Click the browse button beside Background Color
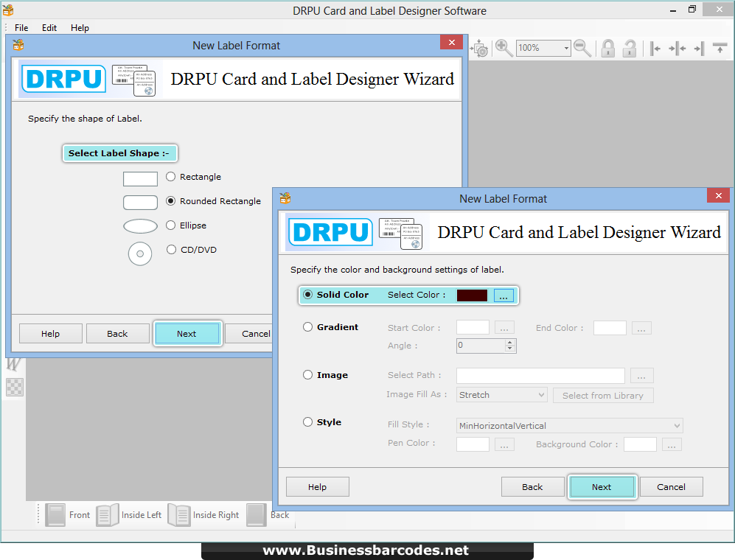 tap(672, 445)
